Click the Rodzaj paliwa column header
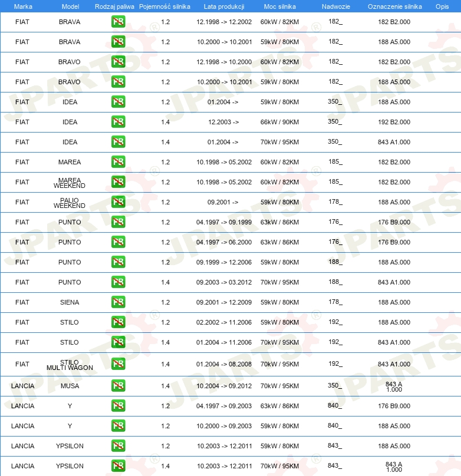461x476 pixels. (x=114, y=6)
